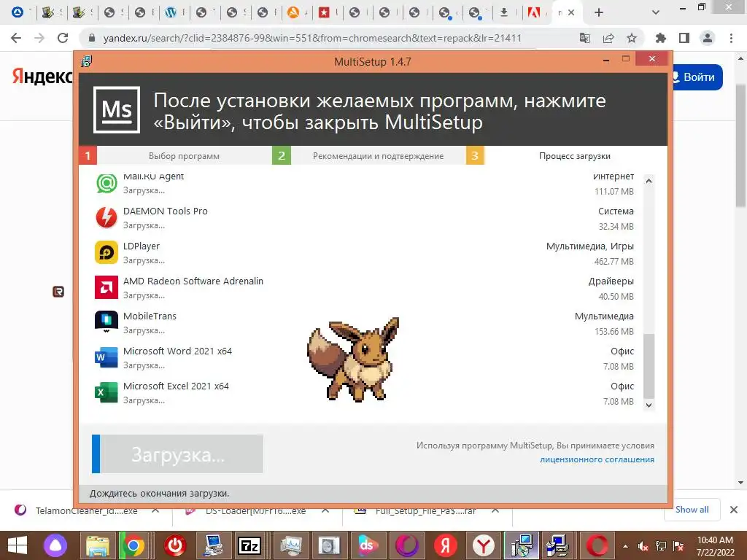Click the Microsoft Word 2021 icon
Image resolution: width=747 pixels, height=560 pixels.
pos(107,357)
